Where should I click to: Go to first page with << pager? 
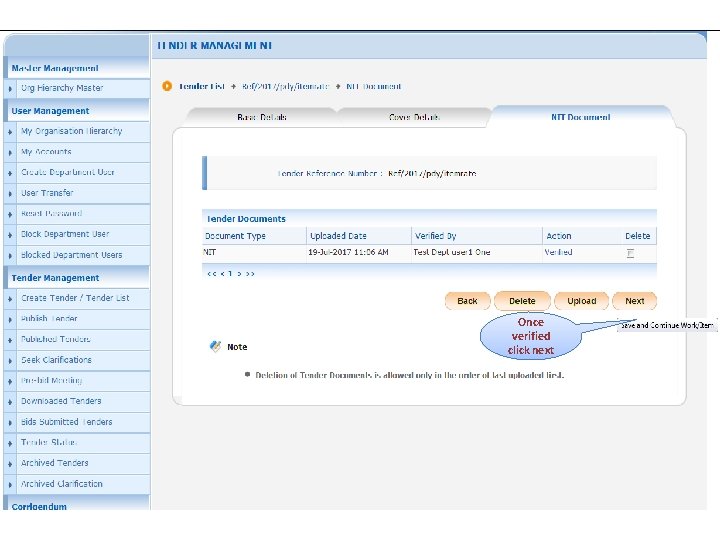(x=211, y=274)
